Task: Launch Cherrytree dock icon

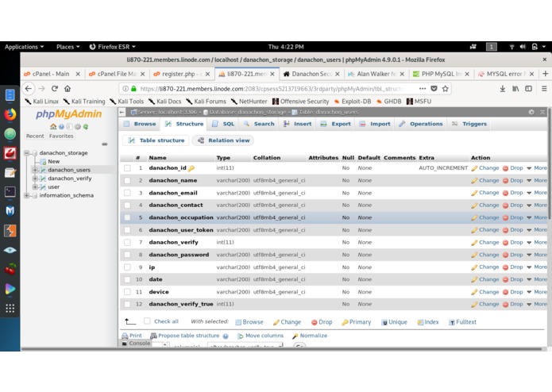Action: (x=10, y=269)
